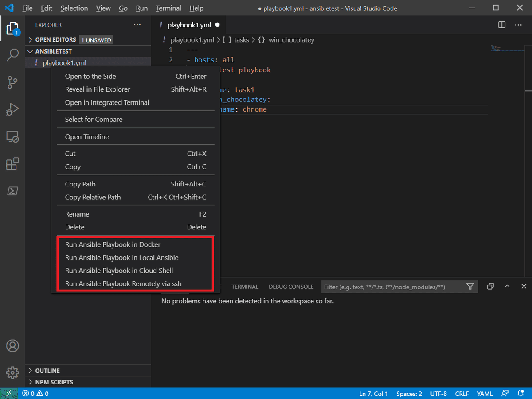Run Ansible Playbook in Local Ansible

coord(136,257)
